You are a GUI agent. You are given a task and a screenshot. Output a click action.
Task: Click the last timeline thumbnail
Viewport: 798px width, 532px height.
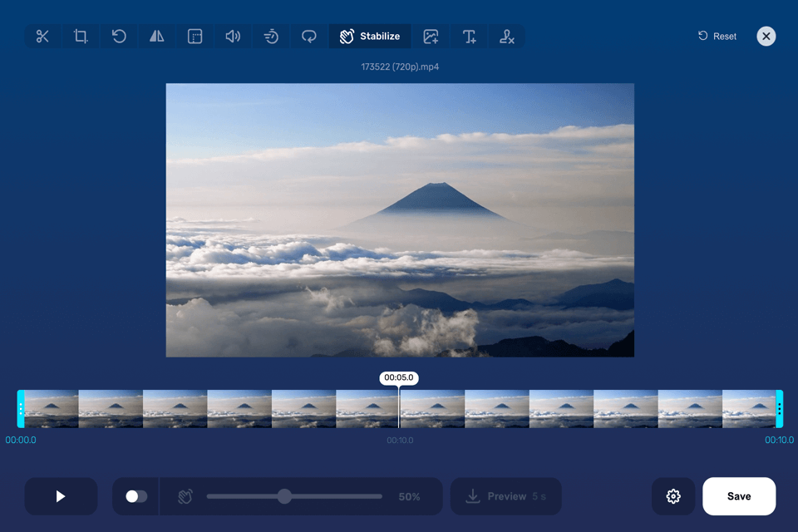click(749, 409)
